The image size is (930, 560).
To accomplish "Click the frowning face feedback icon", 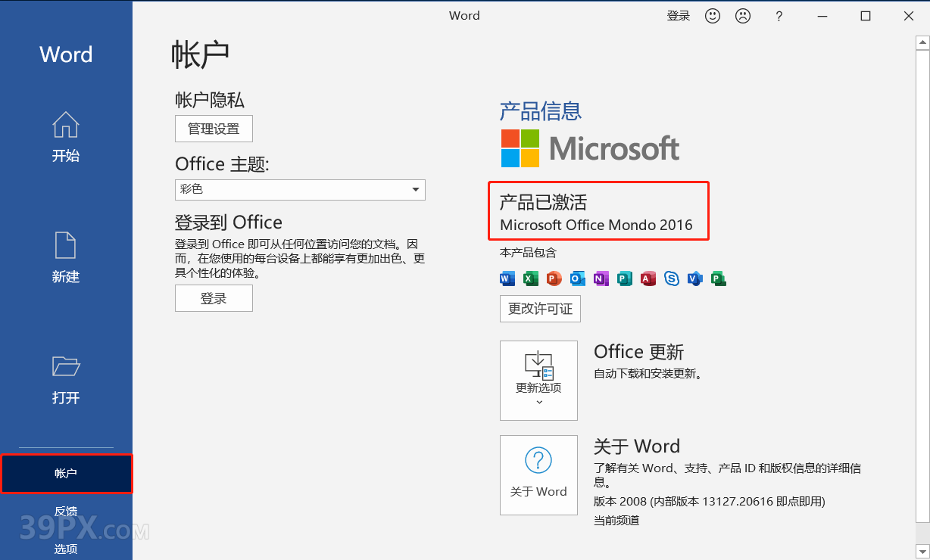I will pos(743,16).
